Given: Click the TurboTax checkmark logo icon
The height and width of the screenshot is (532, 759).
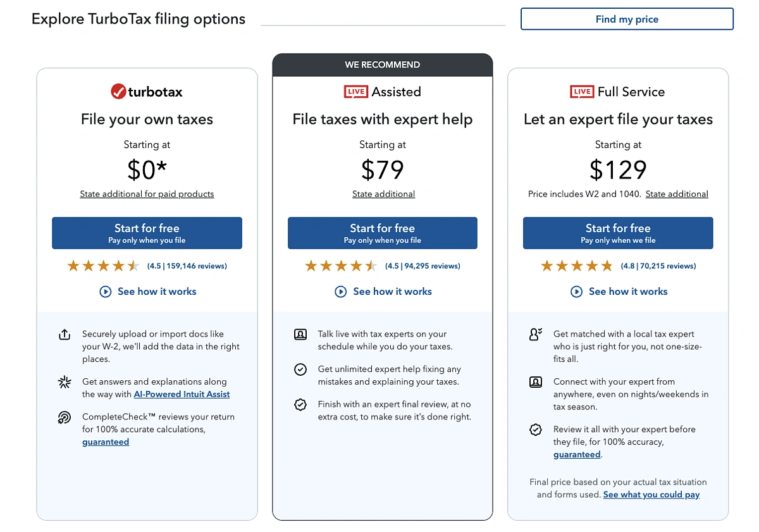Looking at the screenshot, I should click(x=118, y=92).
